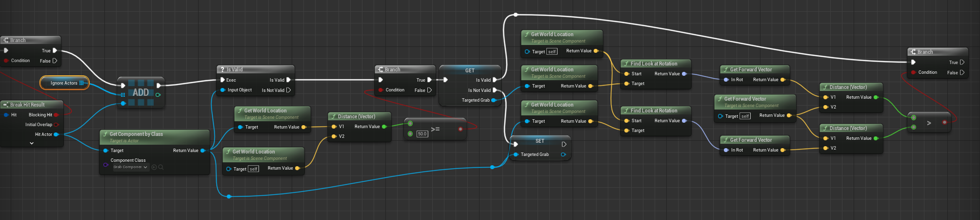Viewport: 980px width, 220px height.
Task: Select the Ignore Actors variable node
Action: [x=64, y=83]
